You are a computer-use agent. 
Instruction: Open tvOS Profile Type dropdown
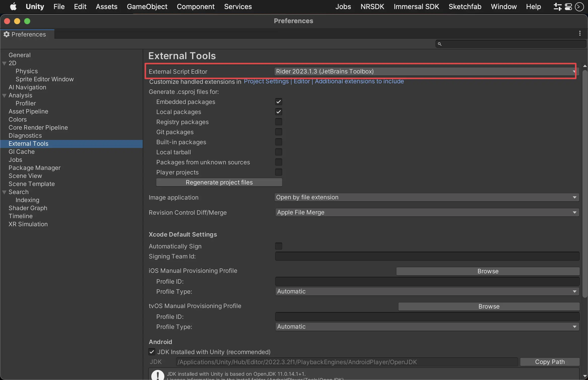(427, 327)
